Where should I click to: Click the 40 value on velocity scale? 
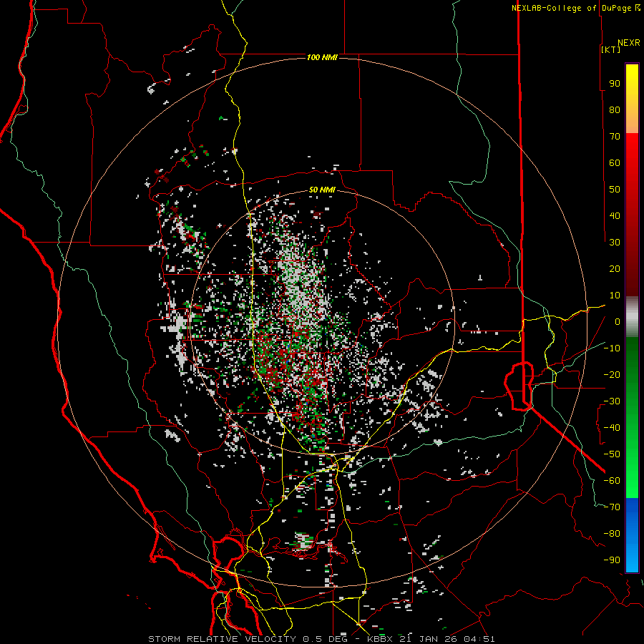(x=615, y=215)
